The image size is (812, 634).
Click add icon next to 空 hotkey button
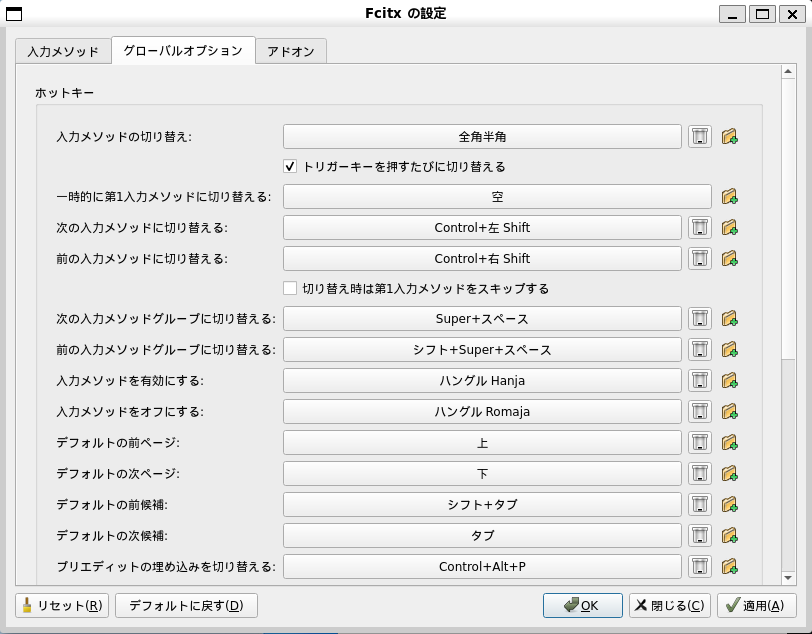tap(729, 197)
